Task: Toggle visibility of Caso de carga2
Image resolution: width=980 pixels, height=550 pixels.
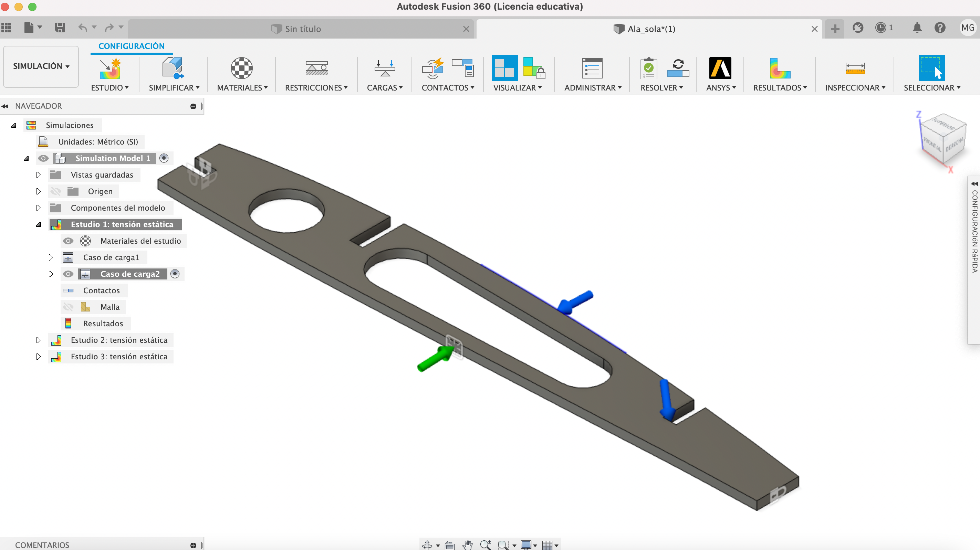Action: [68, 274]
